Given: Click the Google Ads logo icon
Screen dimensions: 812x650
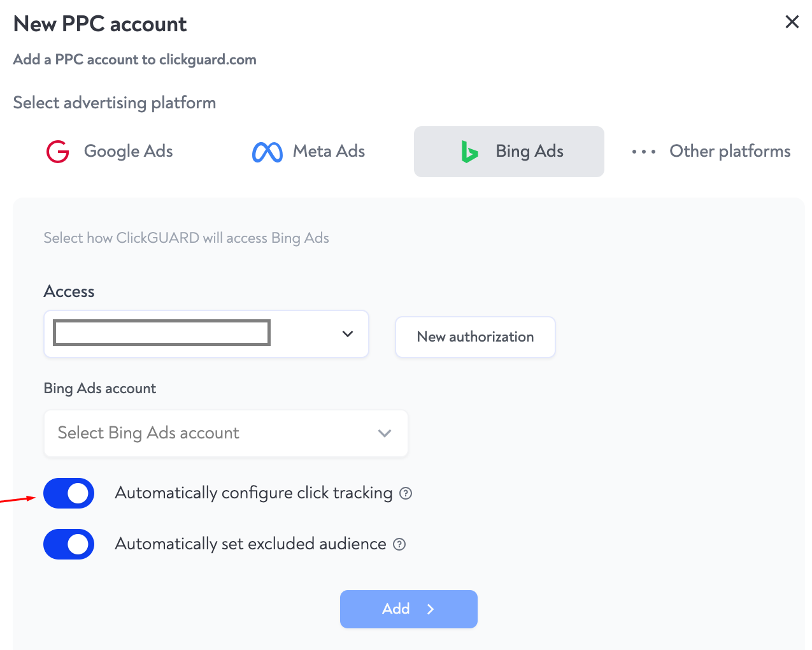Looking at the screenshot, I should pos(57,152).
